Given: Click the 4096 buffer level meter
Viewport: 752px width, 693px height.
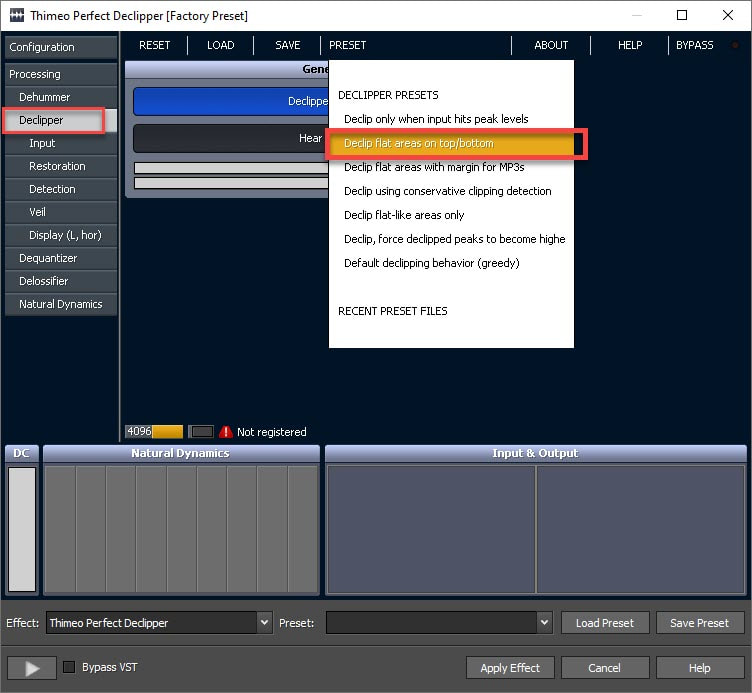Looking at the screenshot, I should tap(154, 432).
